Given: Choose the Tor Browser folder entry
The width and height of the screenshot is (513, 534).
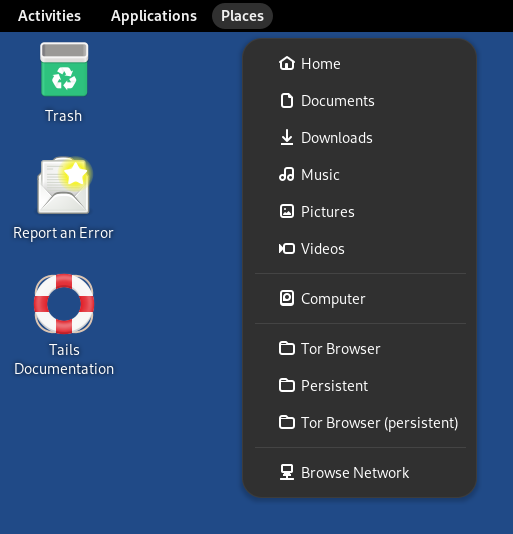Looking at the screenshot, I should pos(360,348).
